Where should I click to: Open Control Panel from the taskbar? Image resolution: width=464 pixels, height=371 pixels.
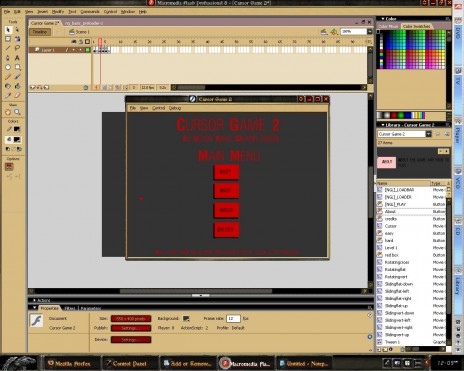tap(129, 363)
